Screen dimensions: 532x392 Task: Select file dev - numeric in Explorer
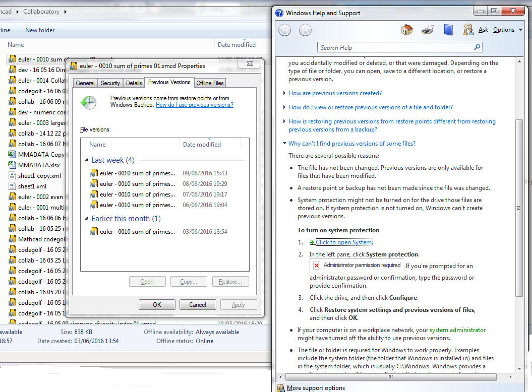coord(37,112)
